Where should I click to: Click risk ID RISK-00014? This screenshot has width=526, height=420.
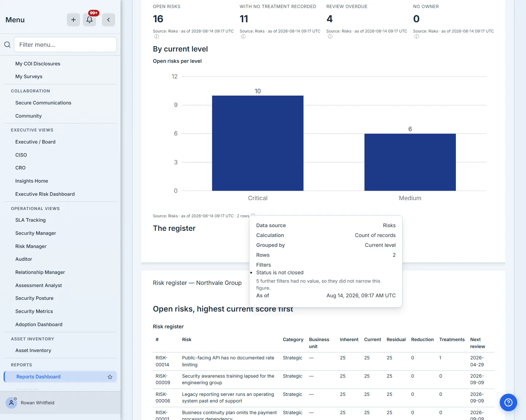pos(163,361)
